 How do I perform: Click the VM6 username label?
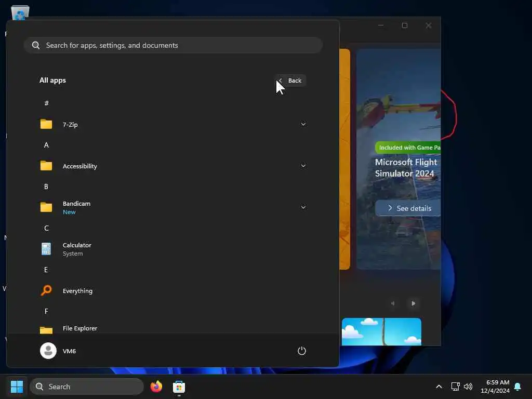click(69, 351)
